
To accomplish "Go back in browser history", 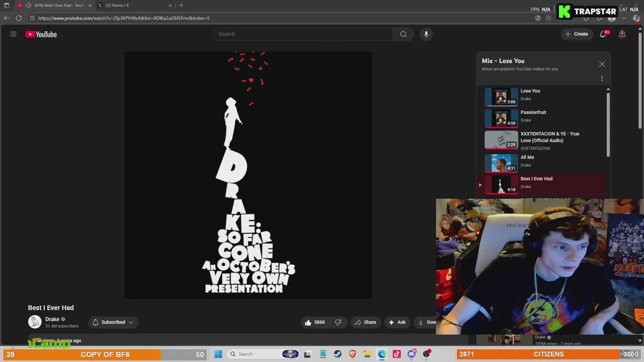I will pos(7,18).
